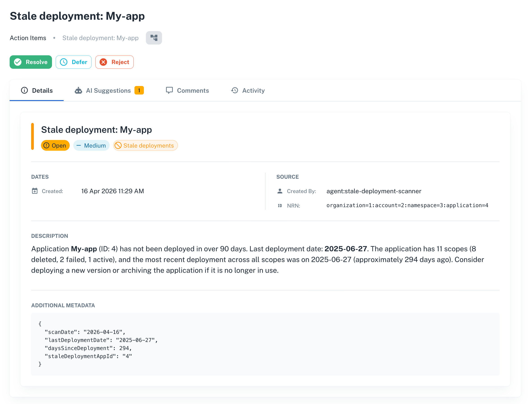The height and width of the screenshot is (404, 532).
Task: Open the Stale deployments tag selector
Action: (x=145, y=145)
